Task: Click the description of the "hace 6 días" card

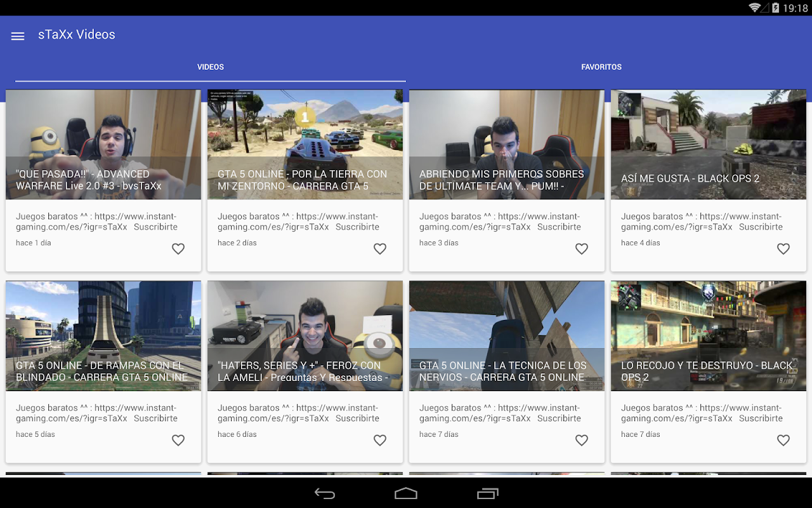Action: pos(298,413)
